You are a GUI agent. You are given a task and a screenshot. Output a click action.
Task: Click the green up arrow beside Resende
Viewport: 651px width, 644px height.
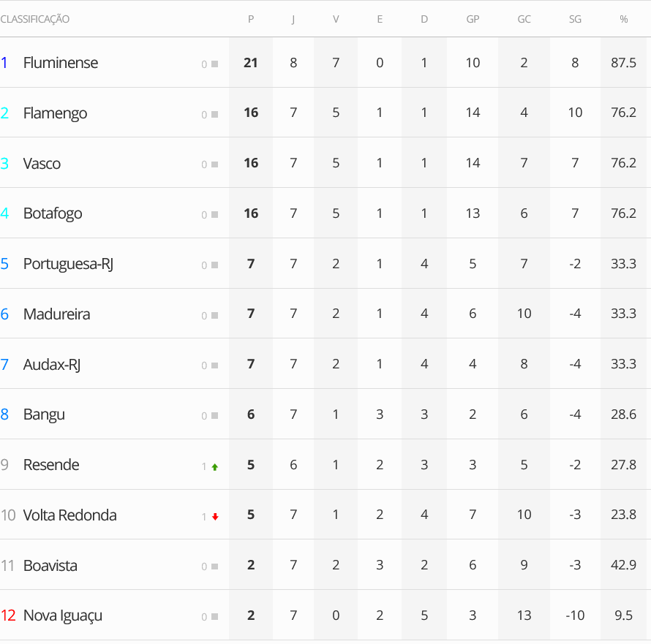click(214, 466)
